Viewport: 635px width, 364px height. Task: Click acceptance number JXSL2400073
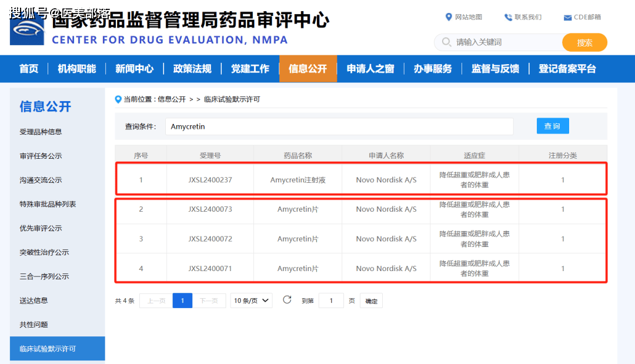pyautogui.click(x=210, y=209)
